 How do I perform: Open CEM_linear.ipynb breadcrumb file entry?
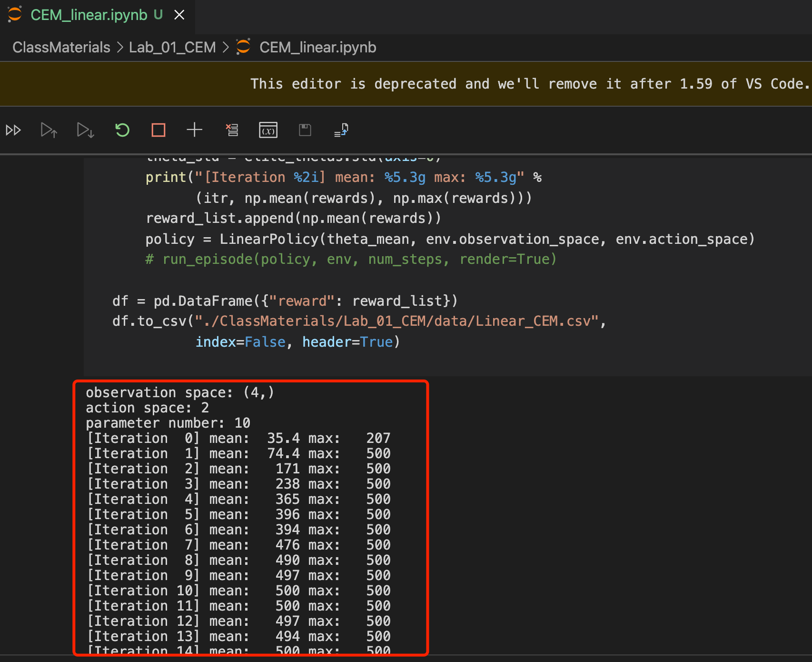tap(307, 47)
